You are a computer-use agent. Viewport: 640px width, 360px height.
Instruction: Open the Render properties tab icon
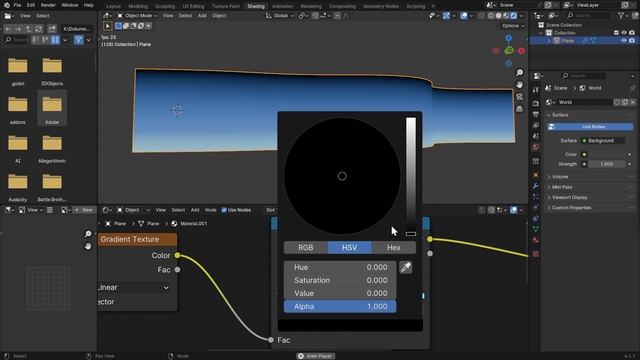tap(536, 104)
